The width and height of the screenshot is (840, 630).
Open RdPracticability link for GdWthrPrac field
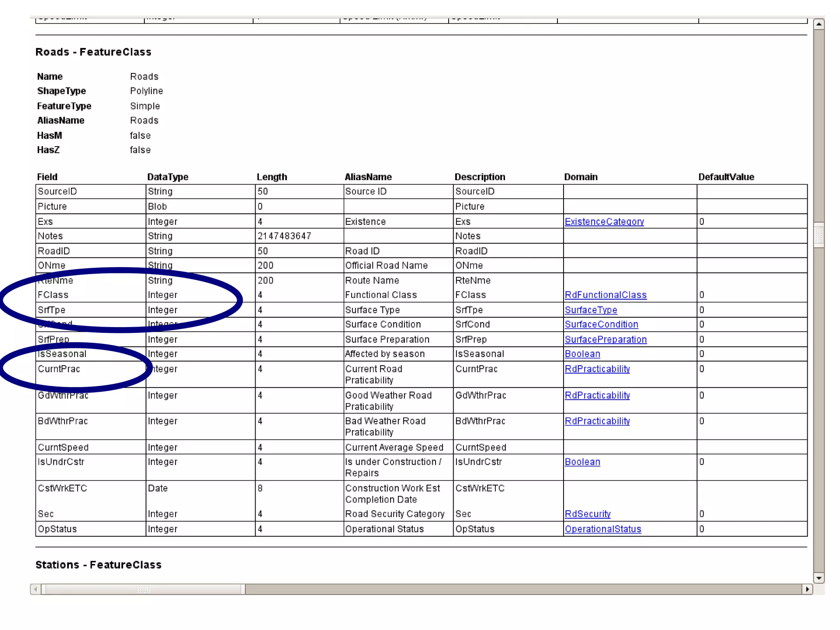[597, 395]
